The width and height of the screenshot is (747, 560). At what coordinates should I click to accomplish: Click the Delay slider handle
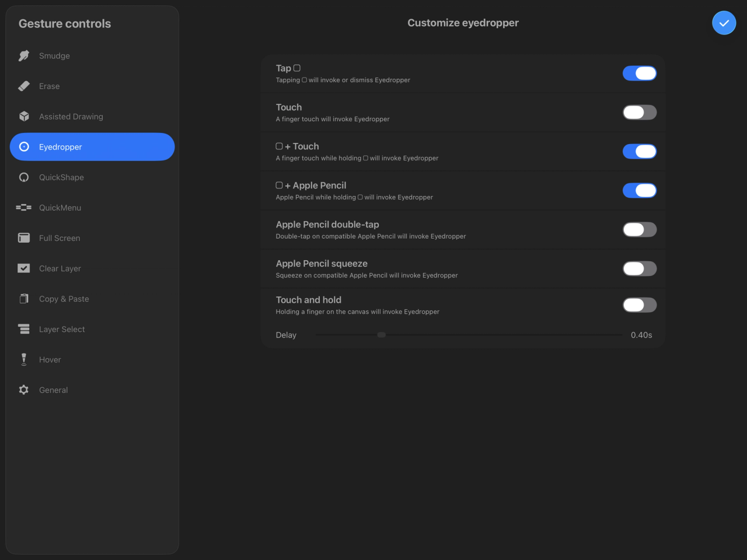click(x=382, y=335)
